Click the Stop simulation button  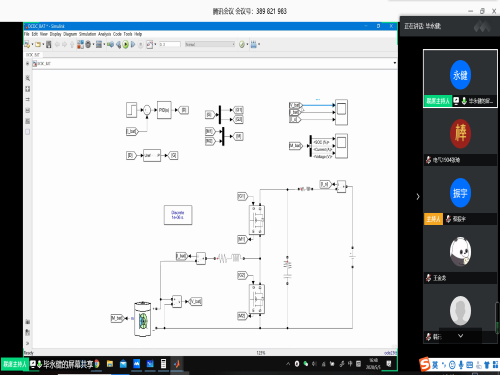pos(141,44)
